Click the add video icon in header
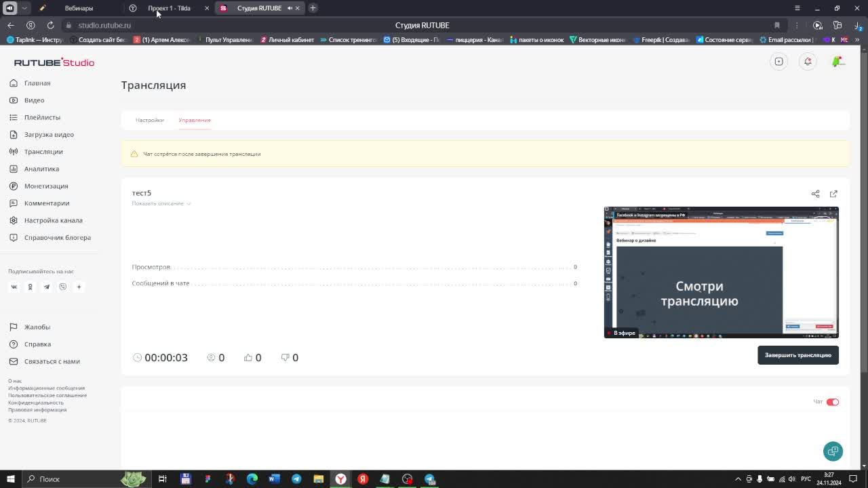The width and height of the screenshot is (868, 488). tap(779, 62)
